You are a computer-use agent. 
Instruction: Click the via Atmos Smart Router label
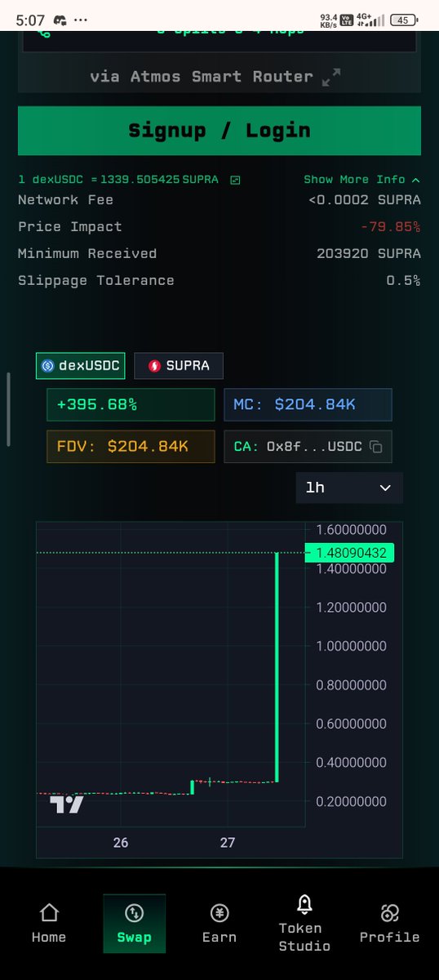202,77
